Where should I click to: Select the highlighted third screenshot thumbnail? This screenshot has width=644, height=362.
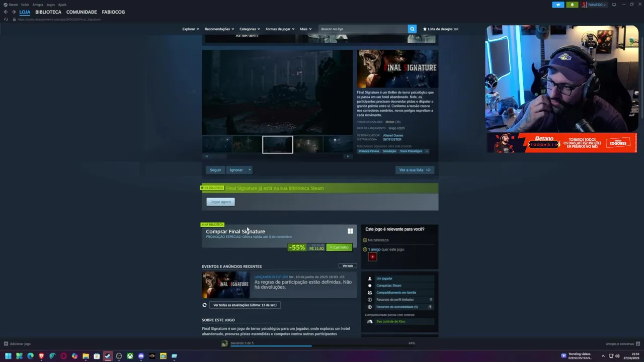pos(277,145)
